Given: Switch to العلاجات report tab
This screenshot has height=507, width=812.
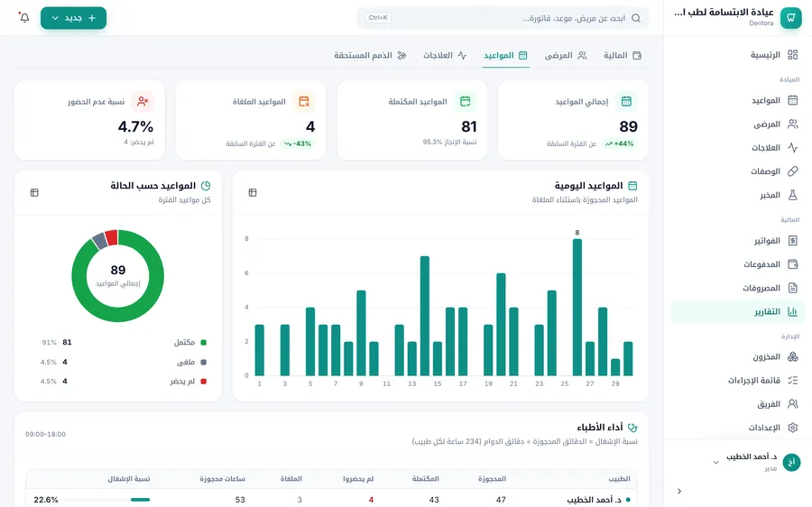Looking at the screenshot, I should click(x=445, y=55).
